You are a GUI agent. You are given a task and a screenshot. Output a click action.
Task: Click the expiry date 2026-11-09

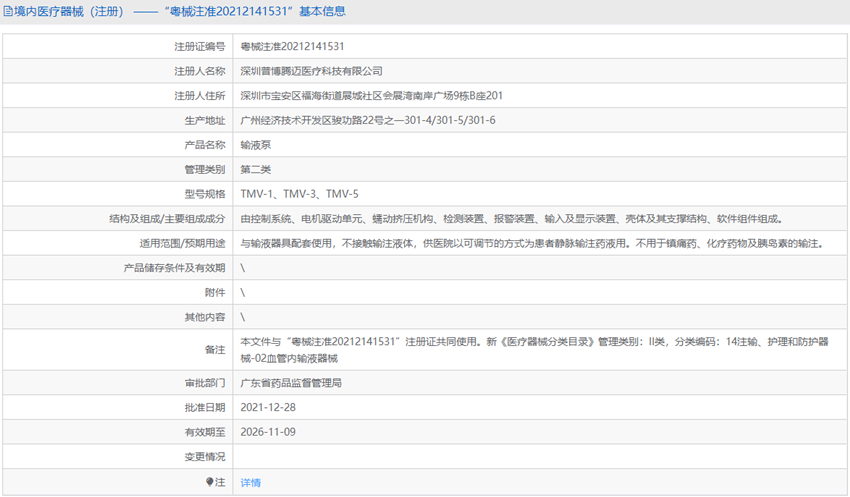click(268, 432)
